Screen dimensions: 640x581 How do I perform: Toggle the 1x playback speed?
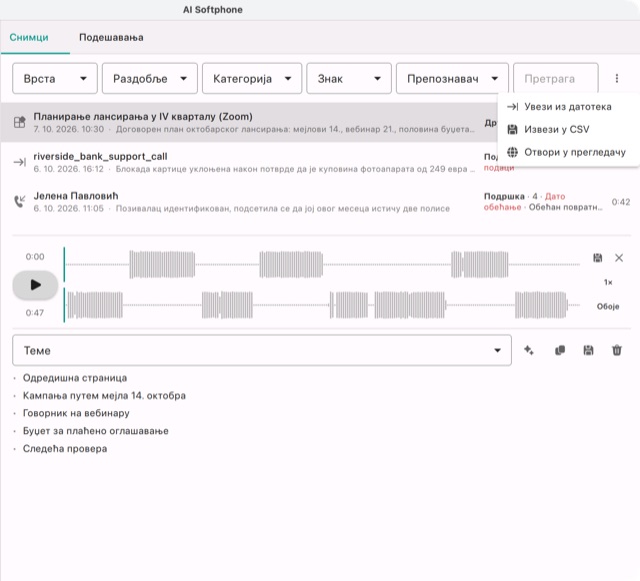coord(608,282)
